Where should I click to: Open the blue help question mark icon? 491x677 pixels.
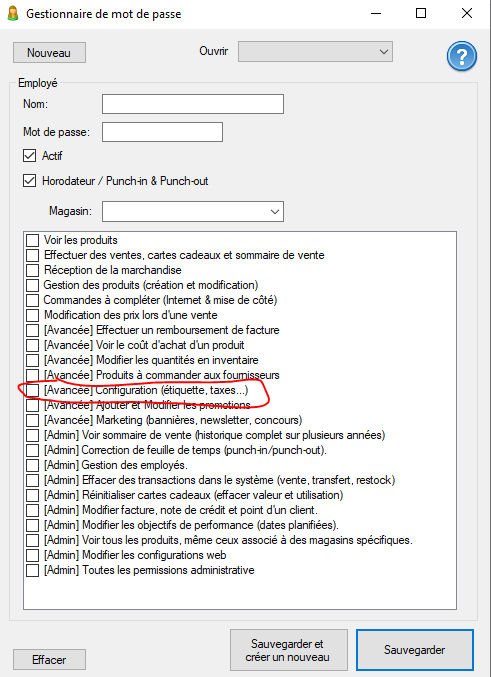(462, 56)
